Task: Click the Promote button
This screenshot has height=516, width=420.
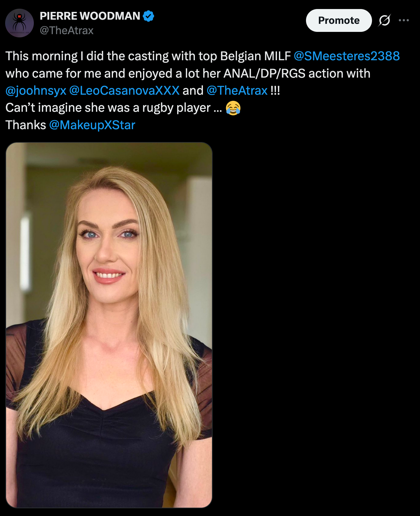Action: (339, 20)
